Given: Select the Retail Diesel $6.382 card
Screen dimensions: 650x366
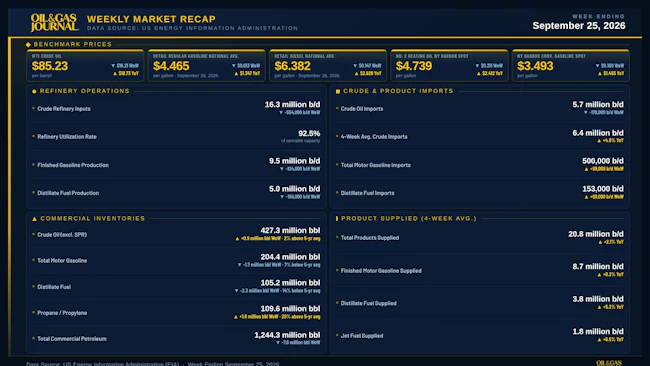Looking at the screenshot, I should tap(328, 65).
